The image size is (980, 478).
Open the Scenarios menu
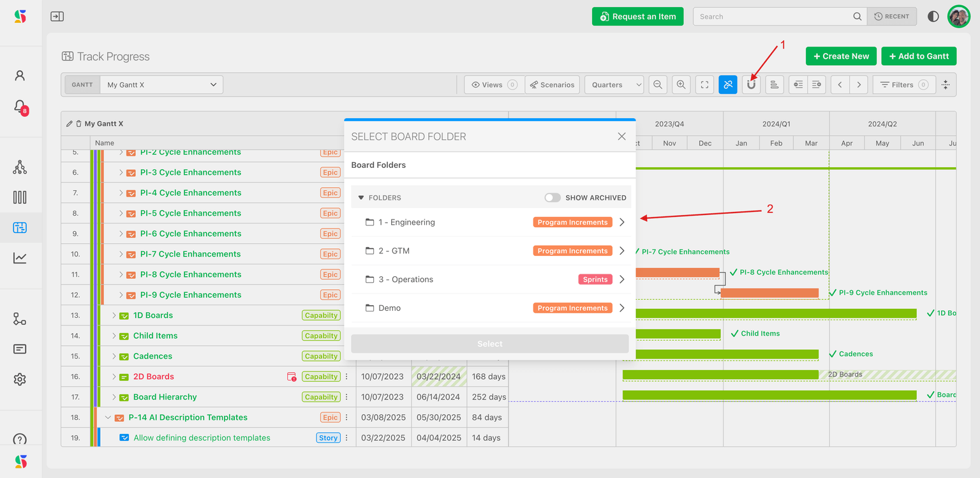coord(552,84)
